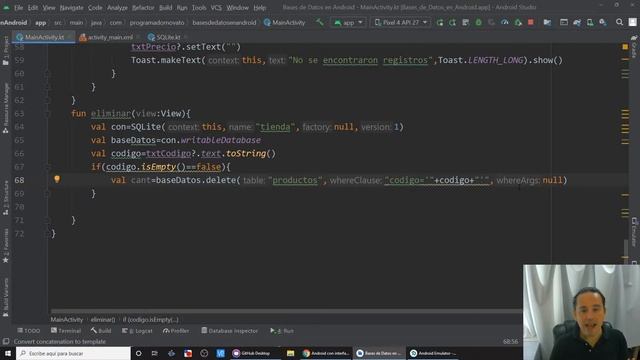Click the tool windows quick access status bar icon
This screenshot has width=640, height=360.
coord(6,341)
